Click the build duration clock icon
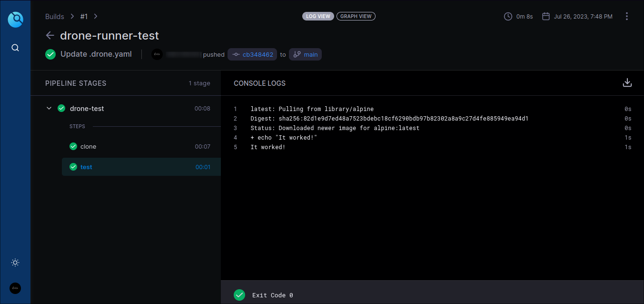644x304 pixels. point(507,16)
